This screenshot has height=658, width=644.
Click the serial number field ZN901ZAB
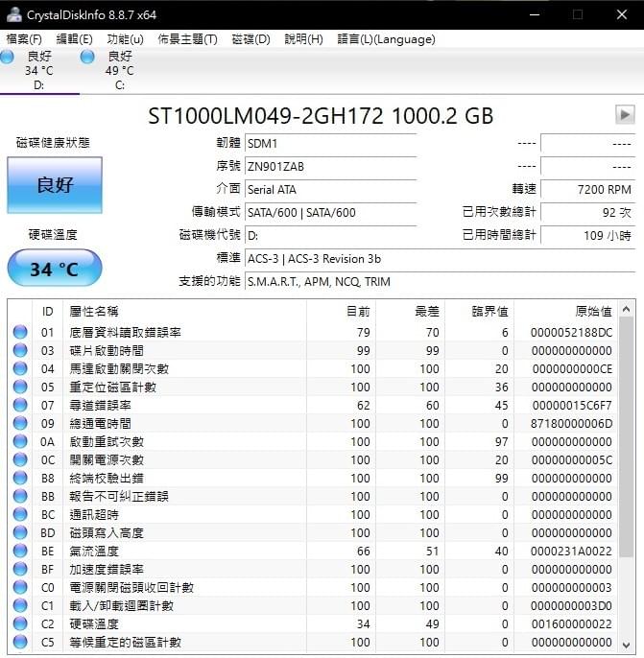pos(330,167)
